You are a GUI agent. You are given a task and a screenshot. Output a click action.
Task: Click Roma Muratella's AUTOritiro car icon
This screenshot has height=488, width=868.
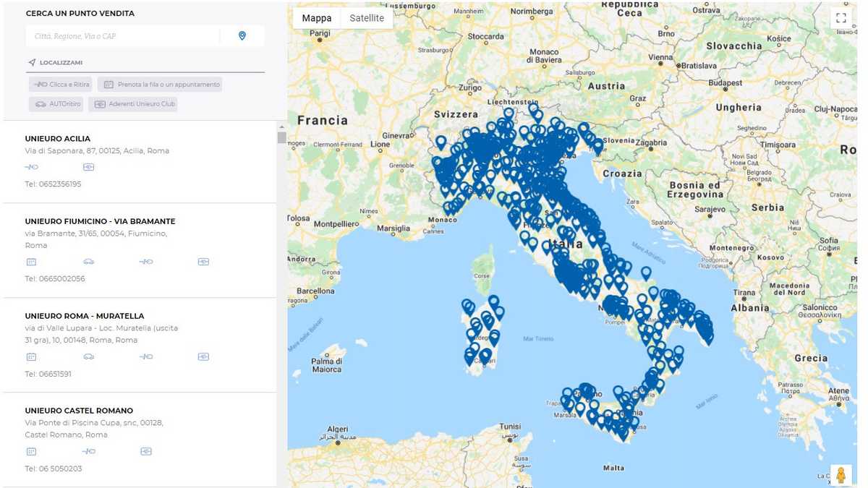click(x=88, y=356)
